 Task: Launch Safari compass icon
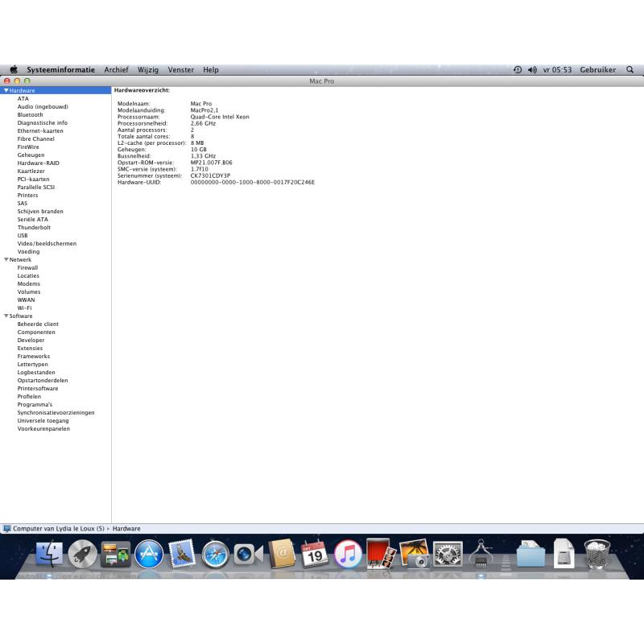[x=215, y=555]
